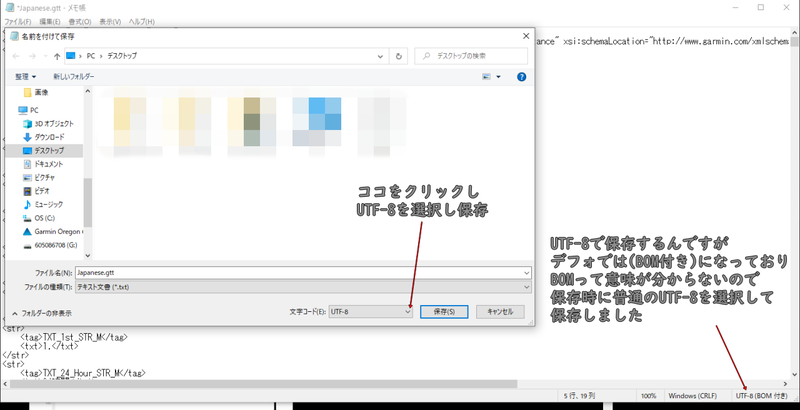
Task: Collapse folders with フォルダーの非表示
Action: point(42,313)
